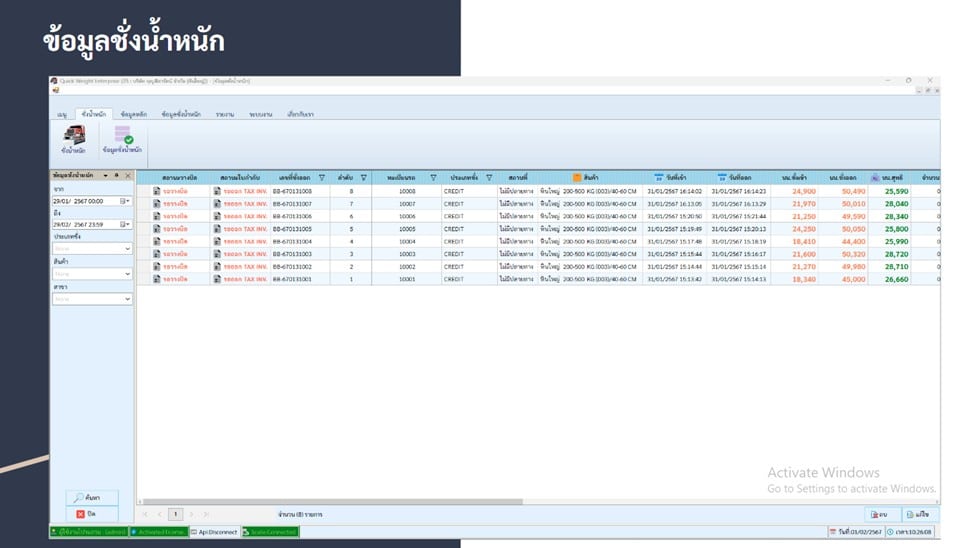963x548 pixels.
Task: Switch to the รายงาน ribbon tab
Action: [x=225, y=114]
